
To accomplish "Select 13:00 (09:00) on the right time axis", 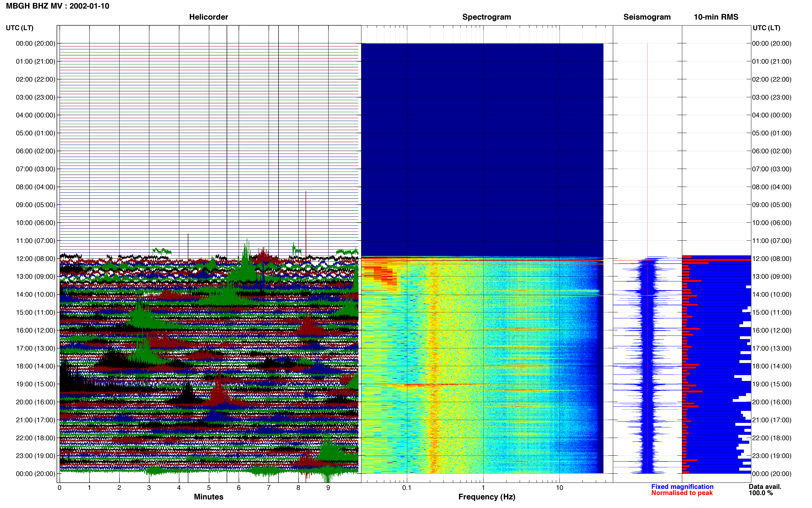I will (x=772, y=277).
